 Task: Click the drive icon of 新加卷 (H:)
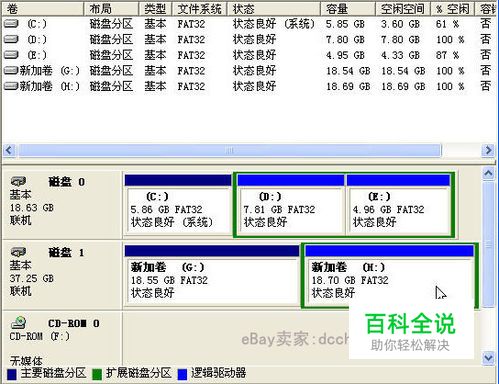click(11, 86)
